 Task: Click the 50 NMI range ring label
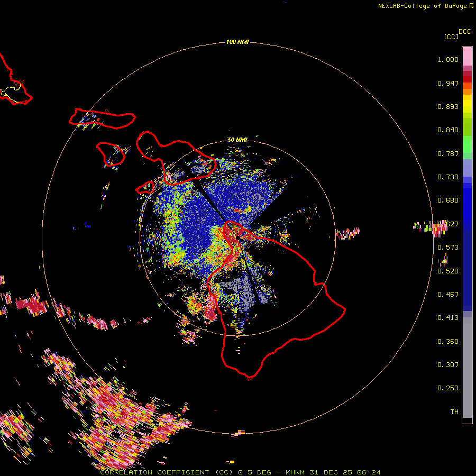[x=237, y=140]
